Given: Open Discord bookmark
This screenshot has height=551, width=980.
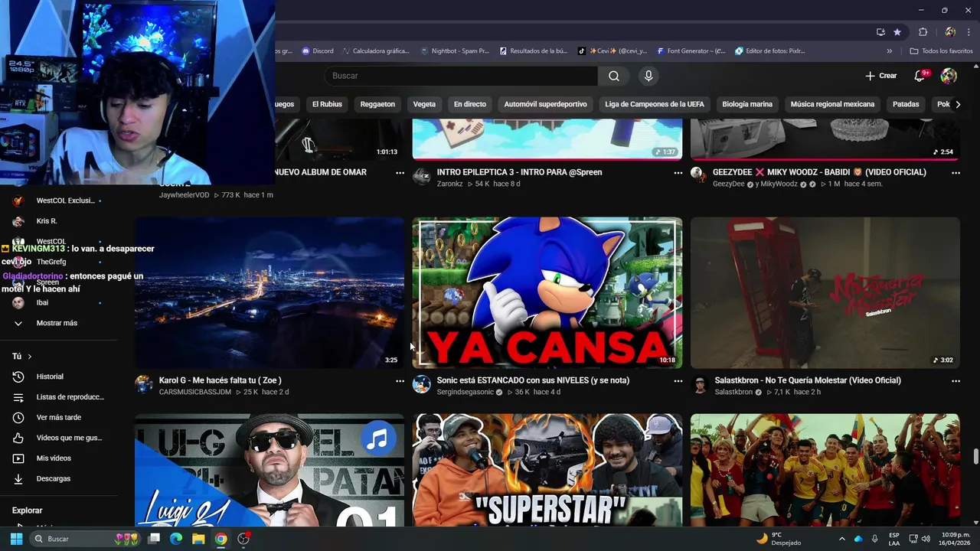Looking at the screenshot, I should pyautogui.click(x=317, y=51).
